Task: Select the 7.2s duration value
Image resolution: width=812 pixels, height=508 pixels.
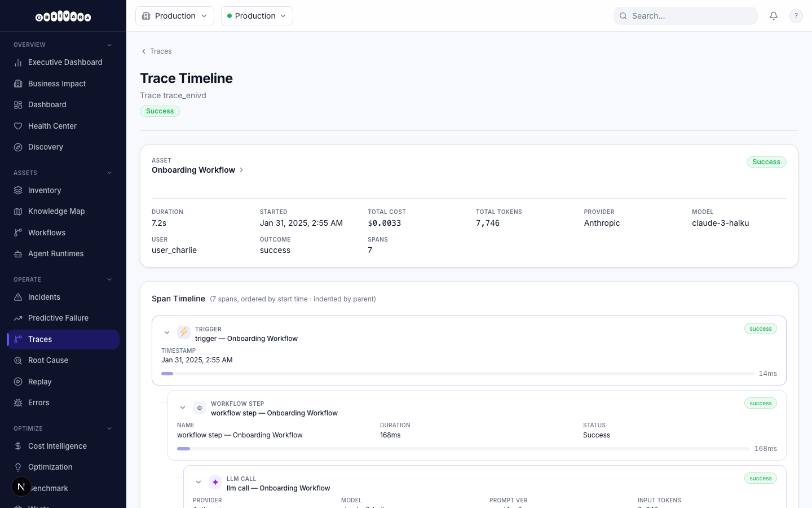Action: 159,223
